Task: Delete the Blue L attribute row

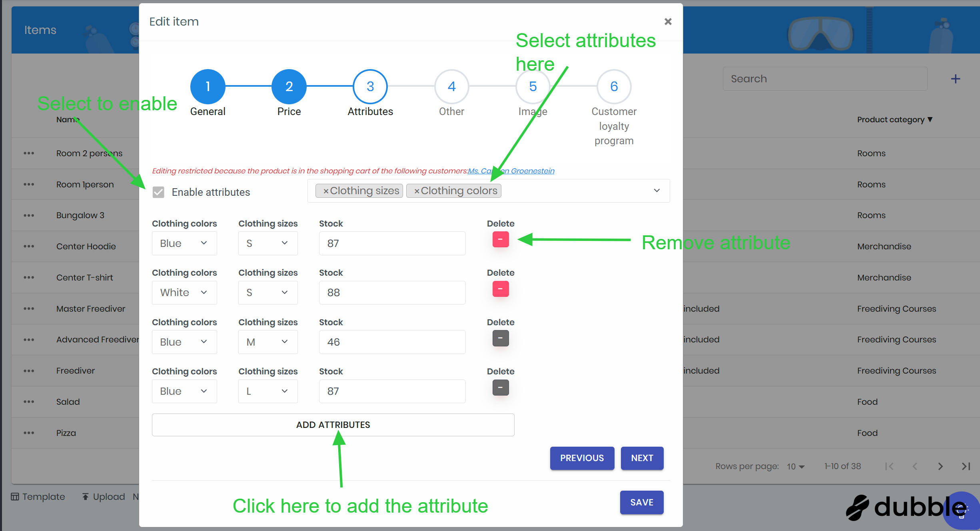Action: [500, 387]
